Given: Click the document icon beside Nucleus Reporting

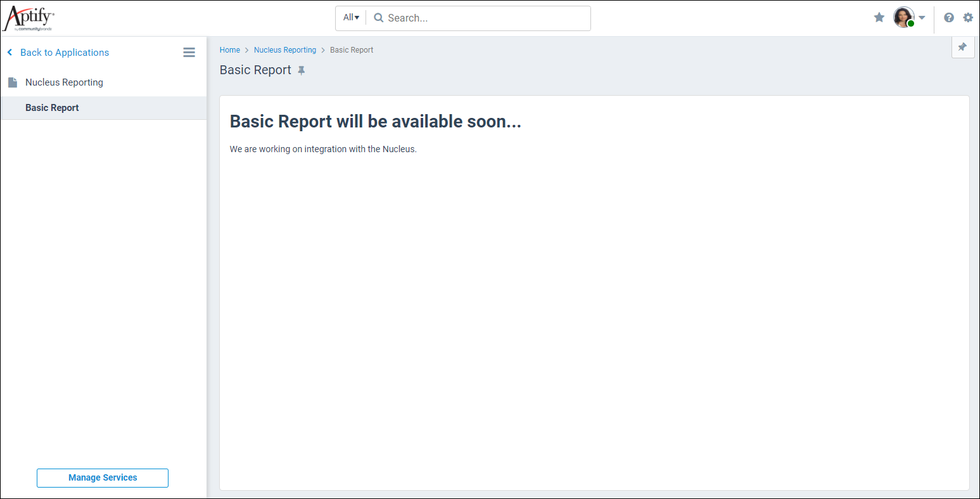Looking at the screenshot, I should (x=13, y=82).
